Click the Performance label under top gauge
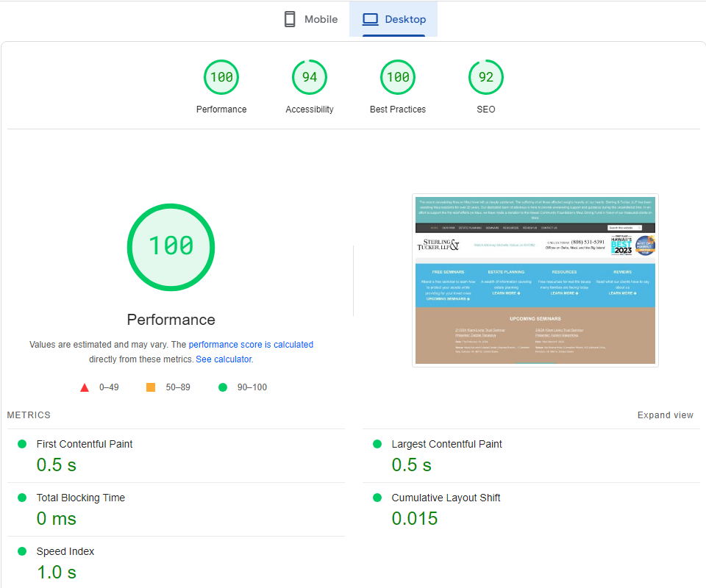 tap(221, 110)
